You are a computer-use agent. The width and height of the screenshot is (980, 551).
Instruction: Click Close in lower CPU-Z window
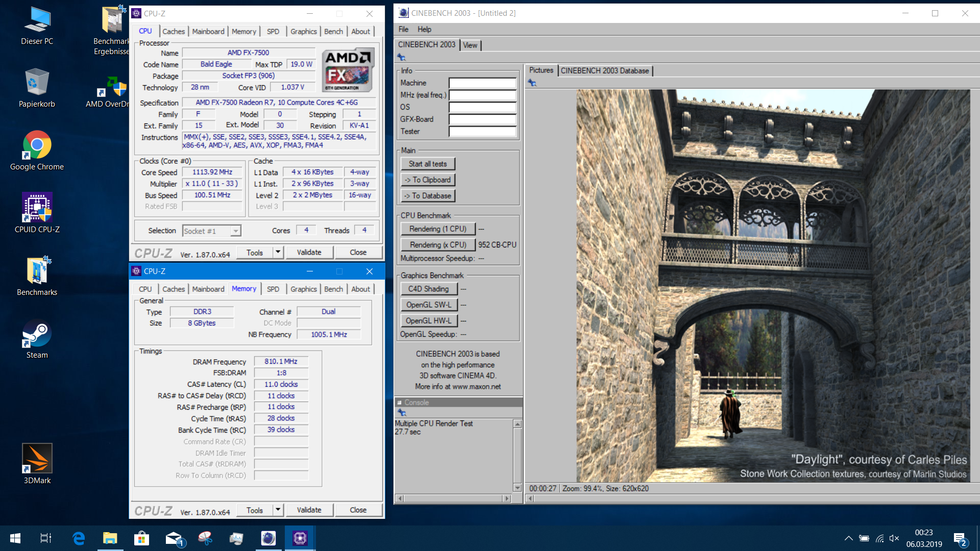point(358,510)
